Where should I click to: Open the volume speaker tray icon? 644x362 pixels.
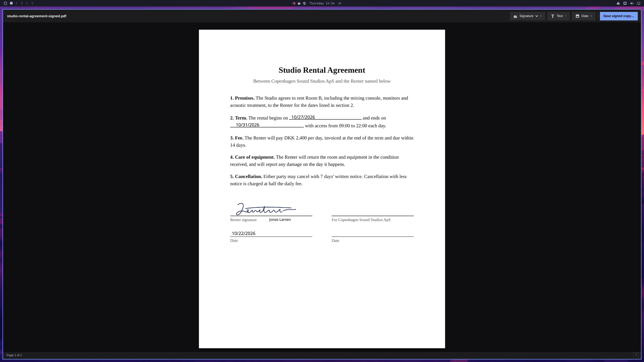632,3
